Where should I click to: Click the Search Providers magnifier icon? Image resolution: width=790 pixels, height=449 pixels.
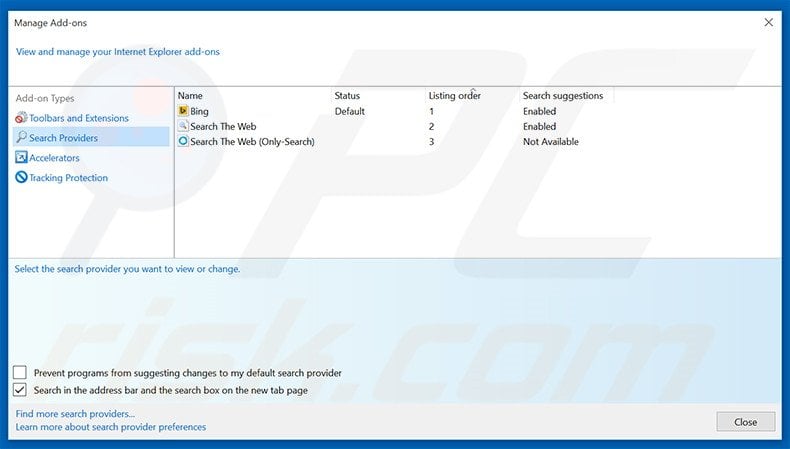[x=21, y=138]
